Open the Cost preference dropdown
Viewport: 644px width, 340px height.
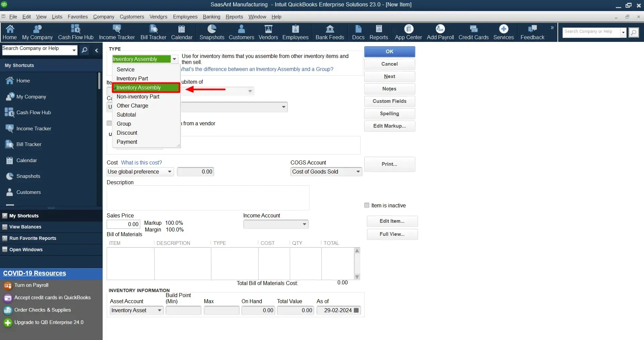tap(170, 172)
